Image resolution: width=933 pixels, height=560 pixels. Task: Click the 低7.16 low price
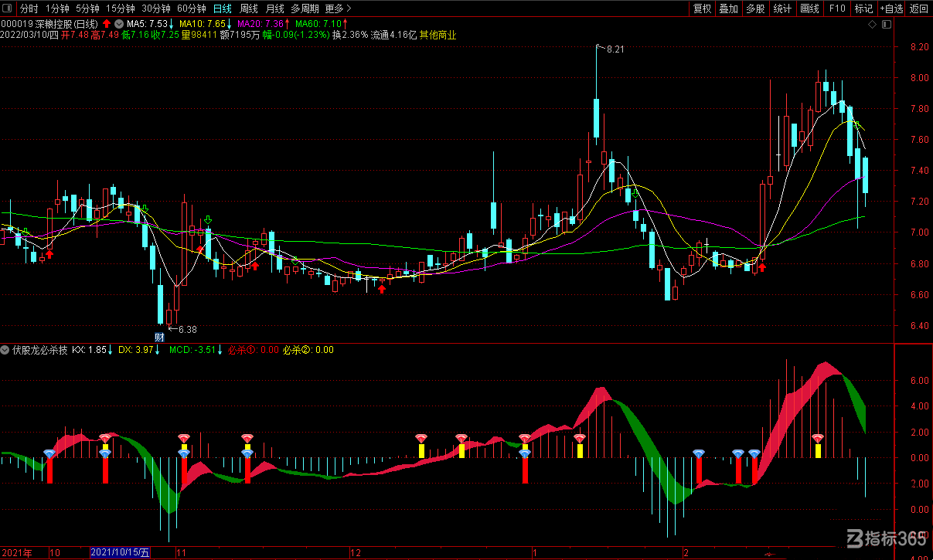coord(135,35)
